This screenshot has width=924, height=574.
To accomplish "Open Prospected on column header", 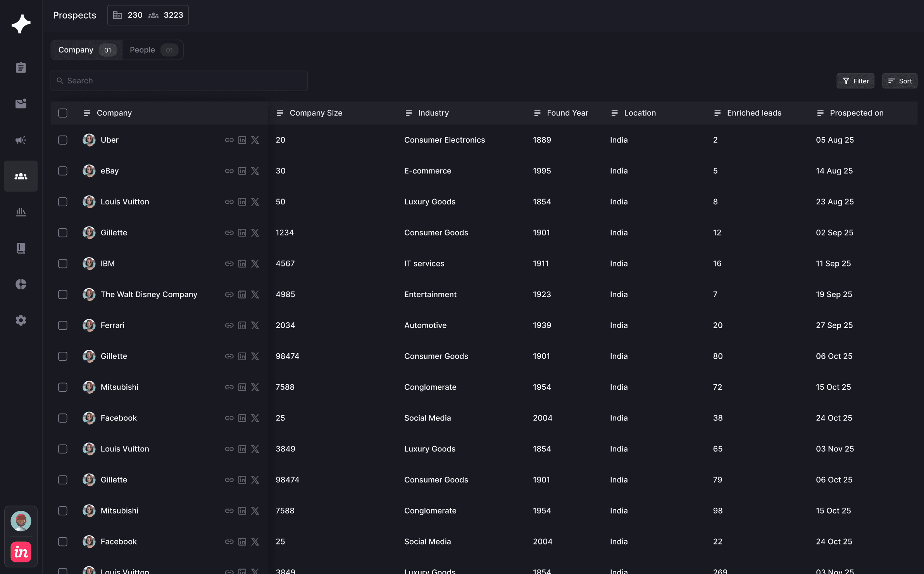I will click(850, 113).
